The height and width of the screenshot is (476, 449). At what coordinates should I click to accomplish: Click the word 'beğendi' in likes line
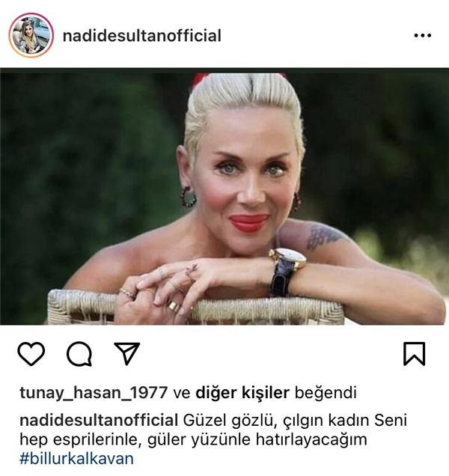(326, 393)
